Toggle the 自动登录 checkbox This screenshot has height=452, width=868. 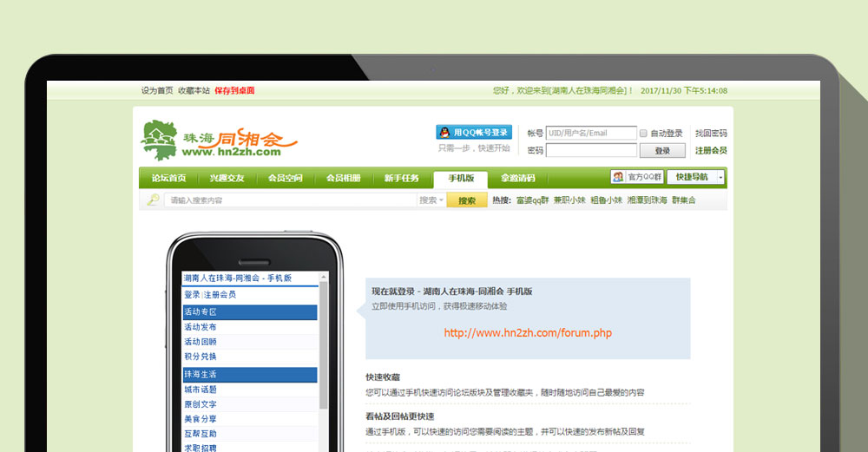[643, 134]
